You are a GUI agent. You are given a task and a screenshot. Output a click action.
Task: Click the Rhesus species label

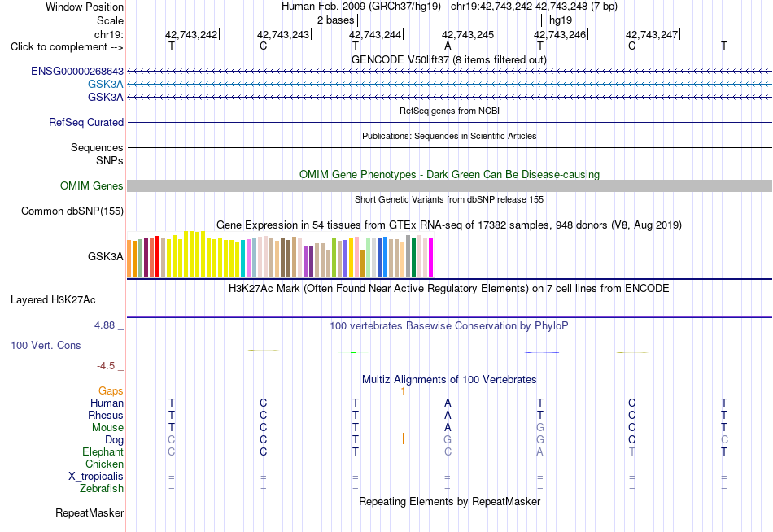pyautogui.click(x=106, y=416)
